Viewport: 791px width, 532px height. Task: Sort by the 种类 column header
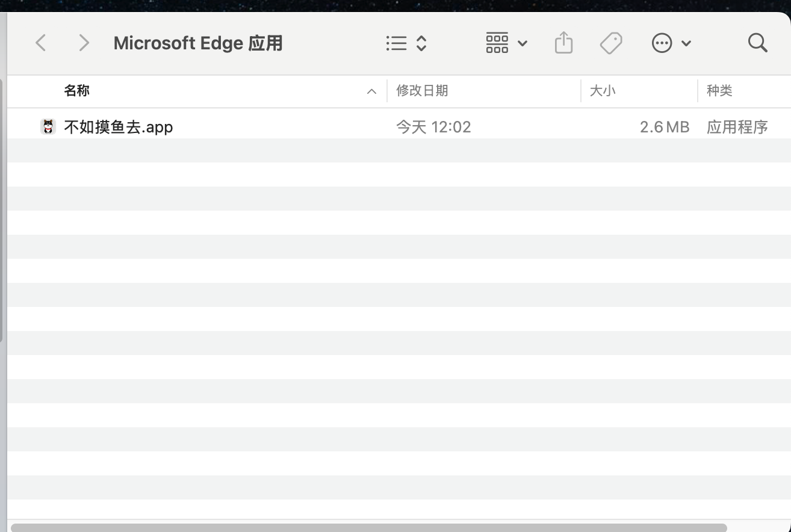(x=719, y=91)
